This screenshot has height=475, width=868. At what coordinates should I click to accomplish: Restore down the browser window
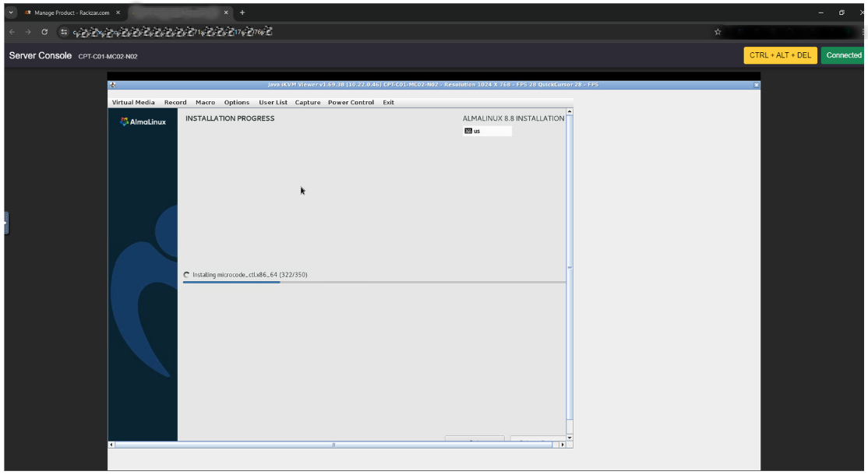(842, 12)
